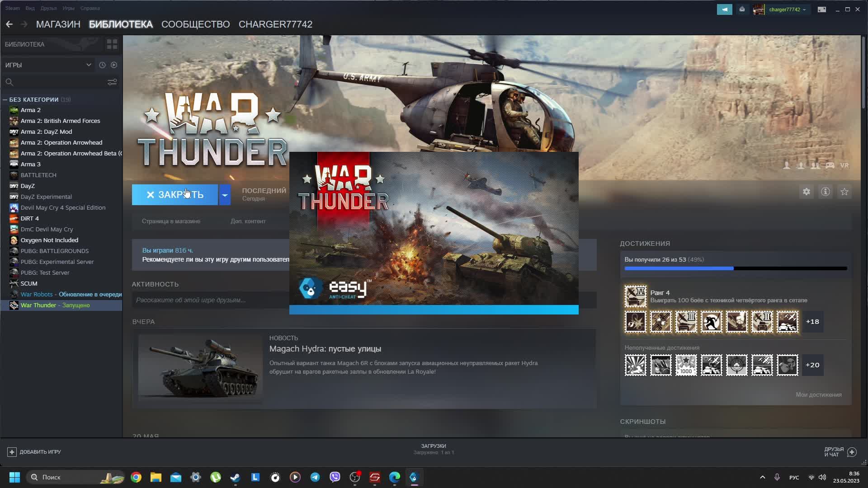
Task: Open game settings gear icon
Action: tap(806, 192)
